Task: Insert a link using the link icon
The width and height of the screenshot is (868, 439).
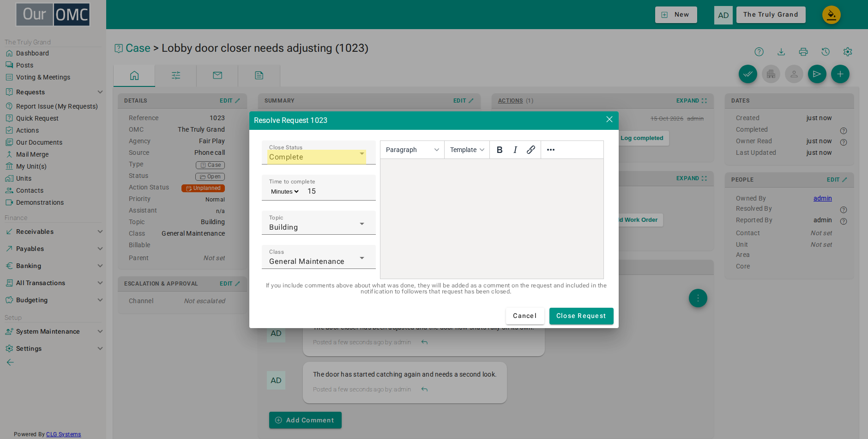Action: coord(531,150)
